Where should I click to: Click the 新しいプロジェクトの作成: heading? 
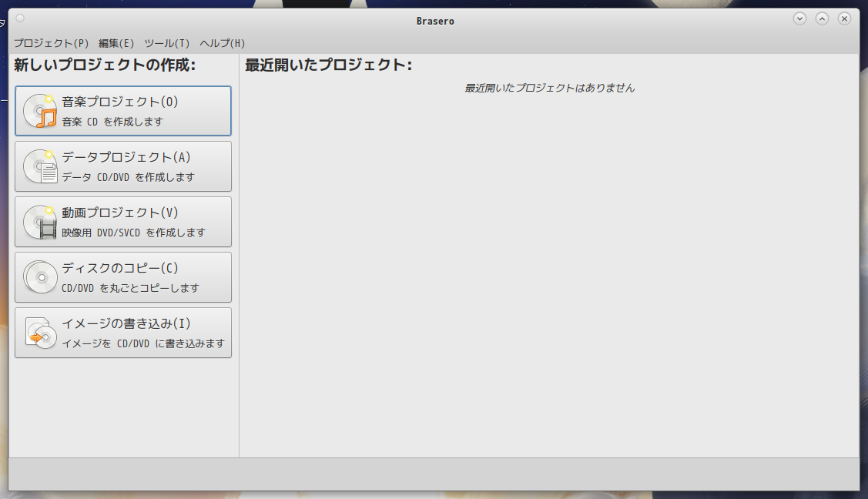(105, 65)
